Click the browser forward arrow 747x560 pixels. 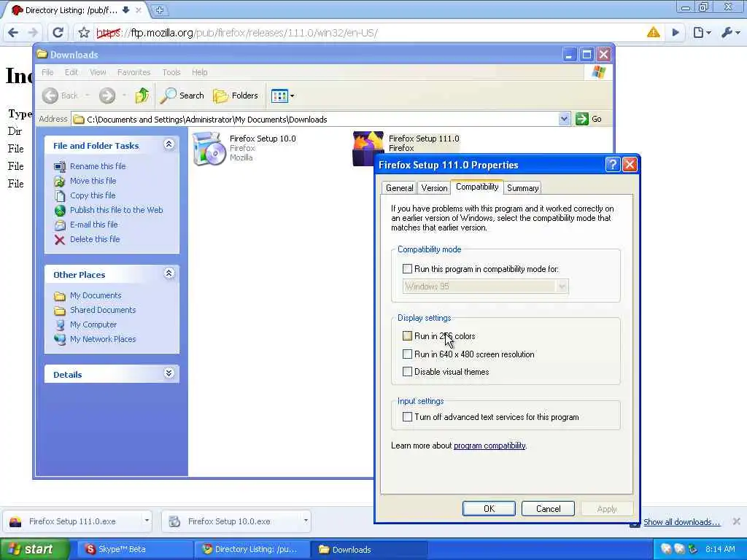pos(33,33)
